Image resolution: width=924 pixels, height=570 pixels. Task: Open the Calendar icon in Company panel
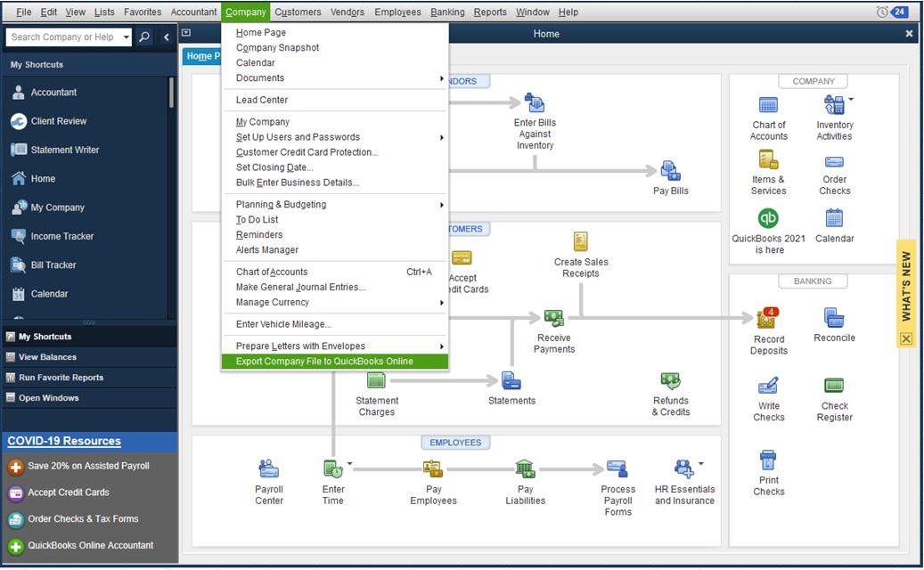click(834, 218)
